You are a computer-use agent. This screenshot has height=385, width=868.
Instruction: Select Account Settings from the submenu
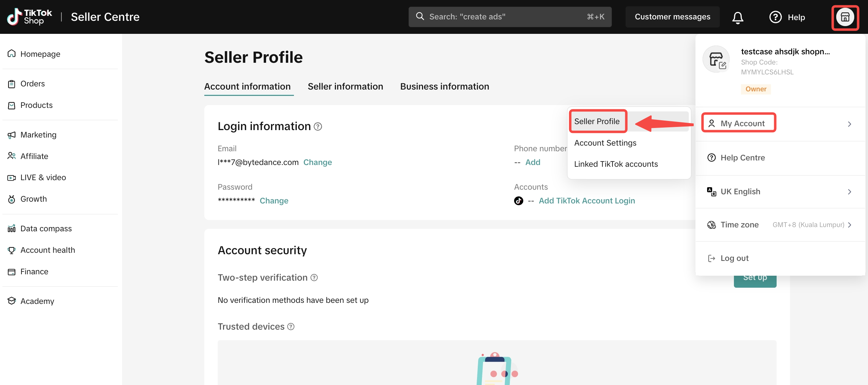[x=605, y=143]
